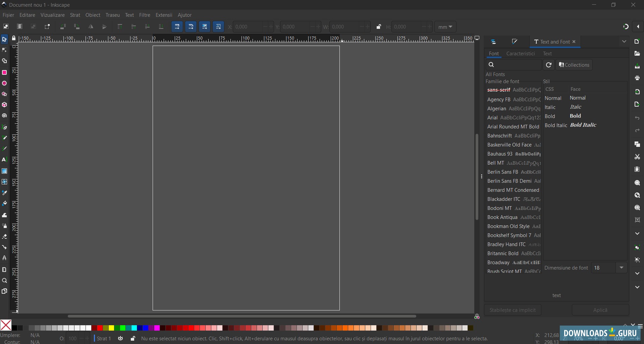This screenshot has width=644, height=344.
Task: Refresh the fonts list
Action: coord(549,65)
